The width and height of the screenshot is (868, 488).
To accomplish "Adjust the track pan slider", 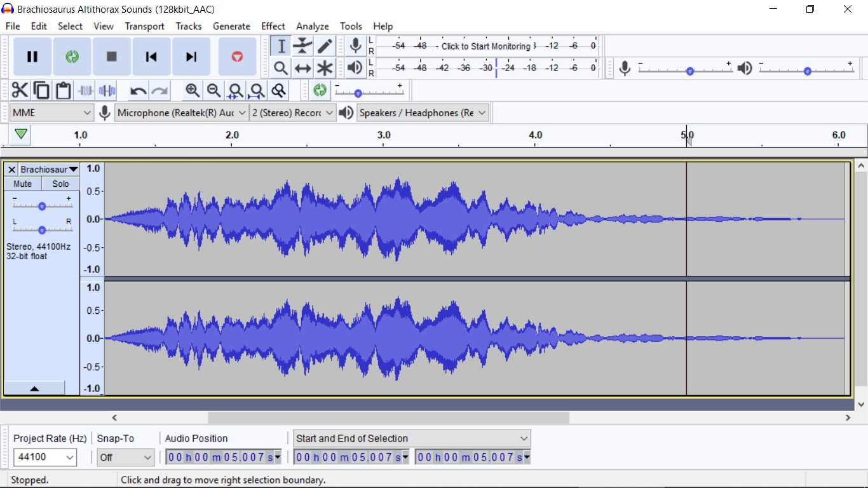I will (x=42, y=229).
